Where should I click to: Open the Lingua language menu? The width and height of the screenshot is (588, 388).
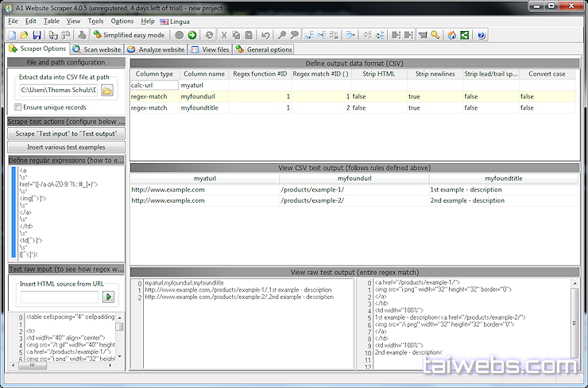pos(174,21)
